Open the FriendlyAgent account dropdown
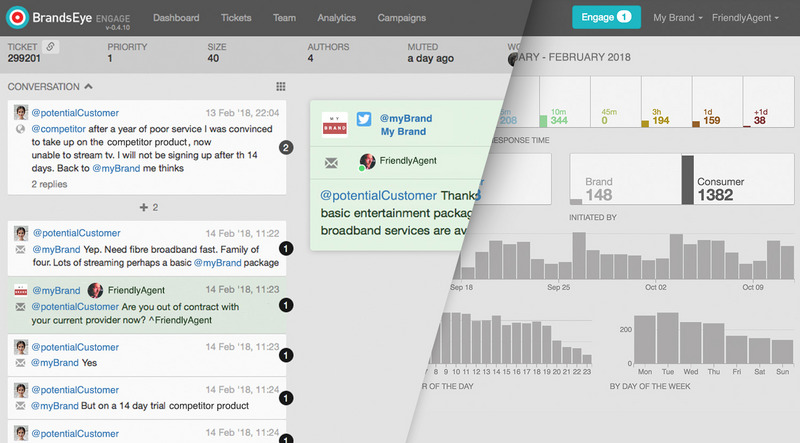This screenshot has height=443, width=800. pyautogui.click(x=745, y=18)
